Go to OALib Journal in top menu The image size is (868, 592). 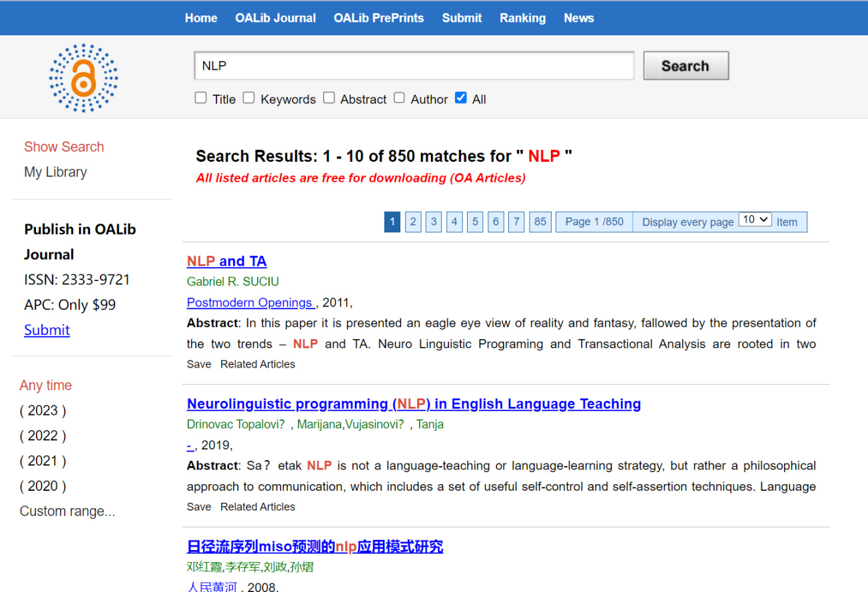click(x=275, y=18)
